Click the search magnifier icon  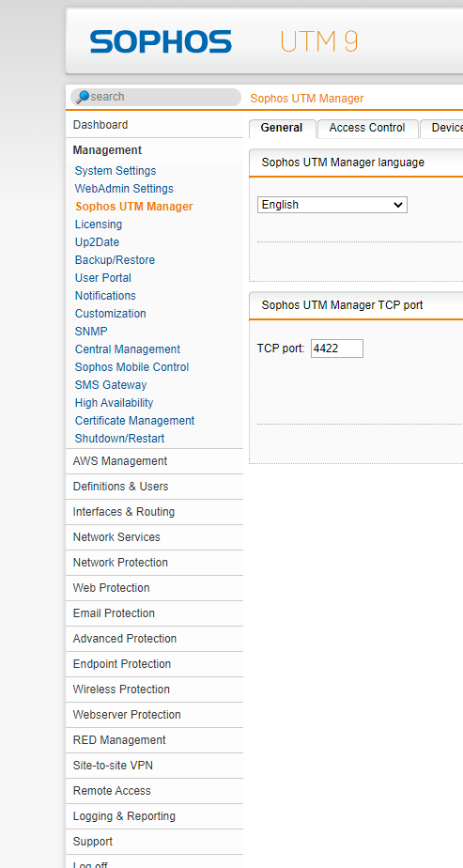click(x=83, y=97)
